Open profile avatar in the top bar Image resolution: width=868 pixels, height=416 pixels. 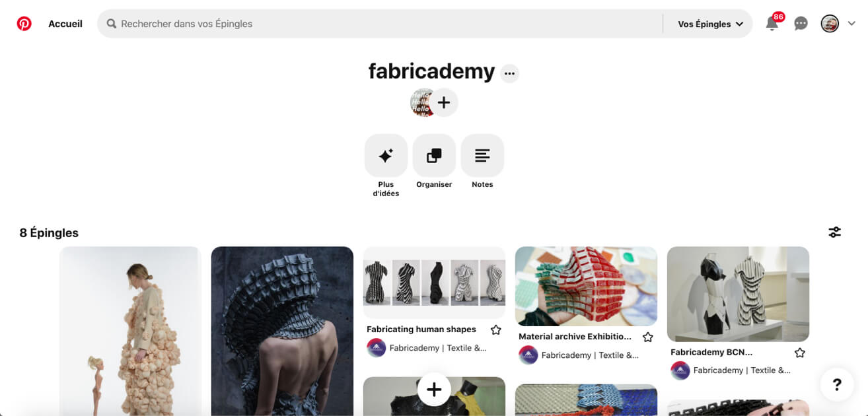coord(830,24)
